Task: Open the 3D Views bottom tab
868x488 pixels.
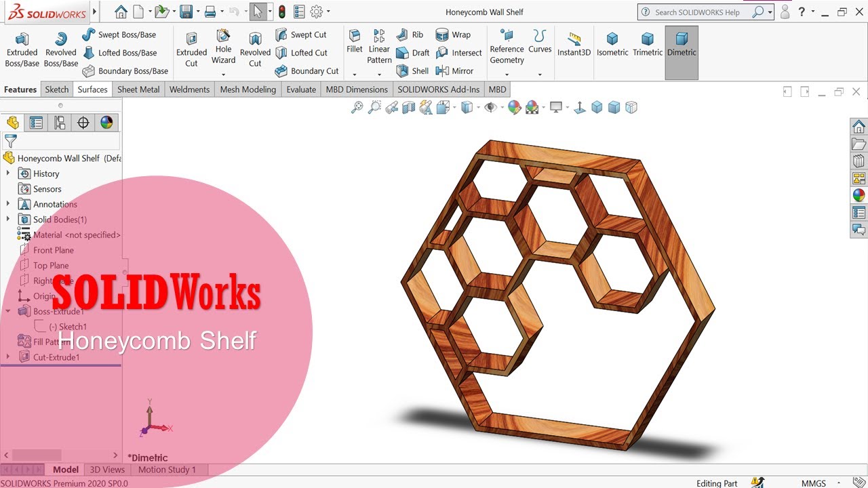Action: [107, 469]
